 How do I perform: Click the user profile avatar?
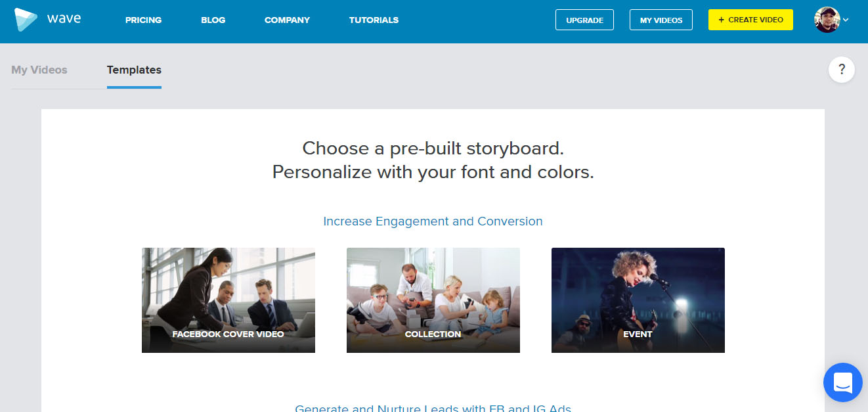pos(827,20)
